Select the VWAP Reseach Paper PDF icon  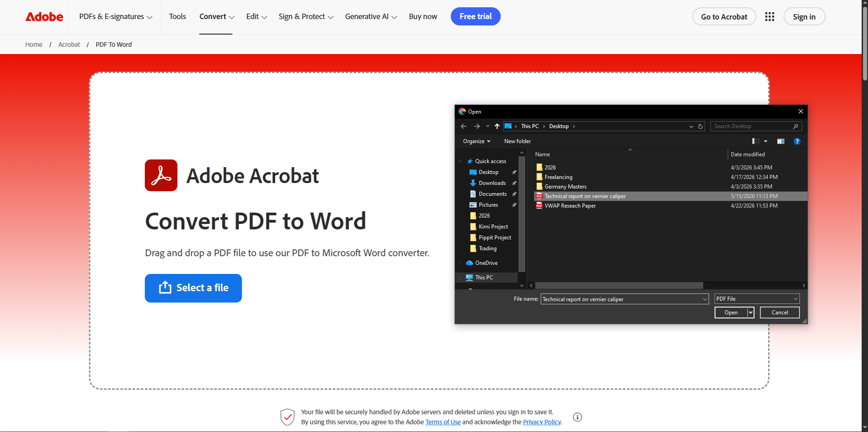tap(539, 206)
